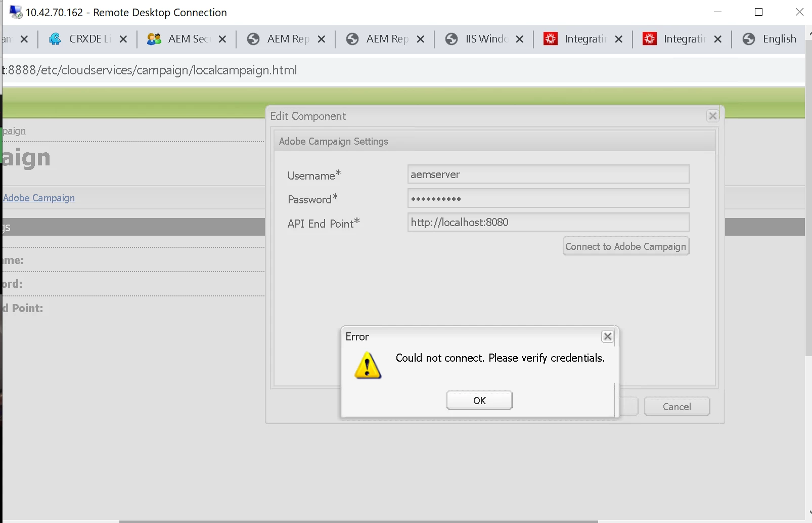Close the CRXDE Lite tab
The height and width of the screenshot is (523, 812).
pos(123,39)
